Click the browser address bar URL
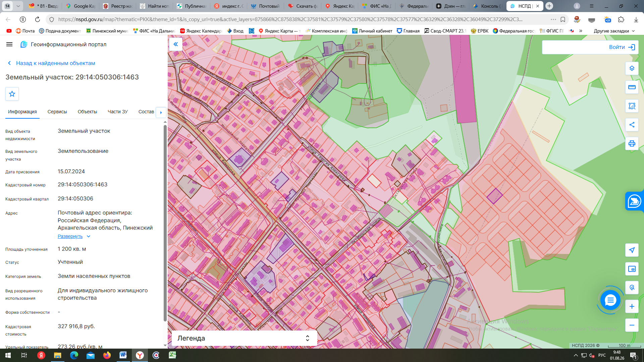Image resolution: width=644 pixels, height=362 pixels. point(290,19)
